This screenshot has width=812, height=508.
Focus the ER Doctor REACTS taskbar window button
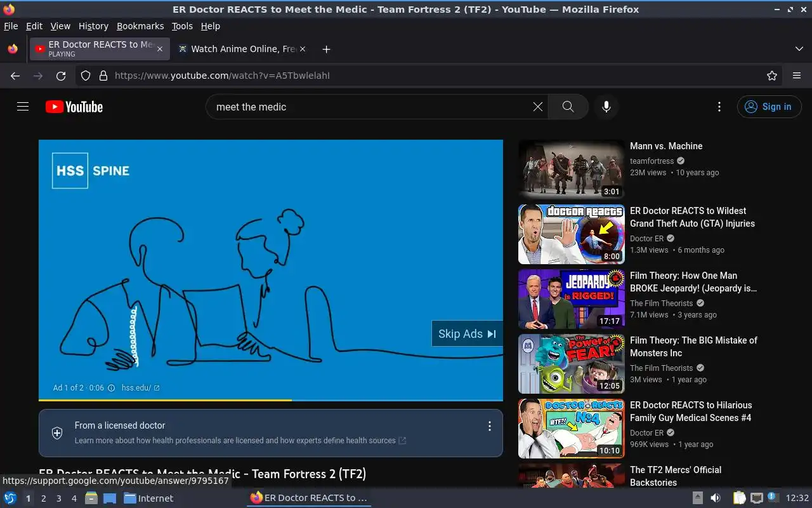[309, 498]
